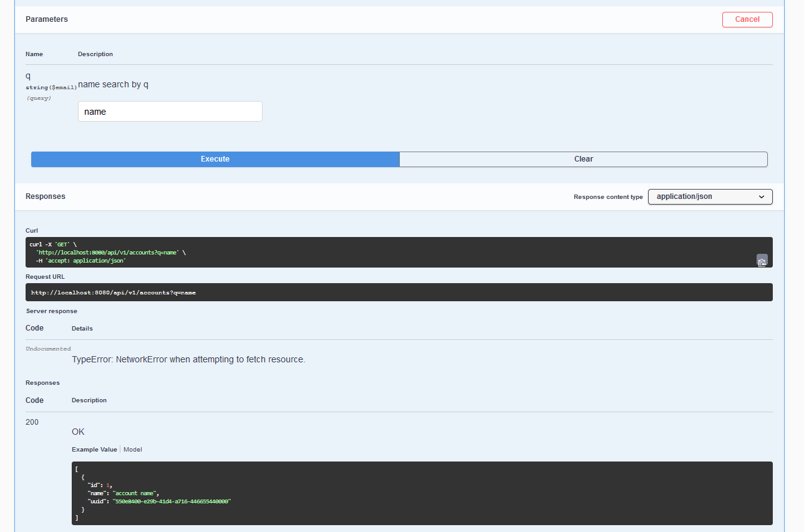Select the Example Value tab
Screen dimensions: 804x532
(x=94, y=450)
